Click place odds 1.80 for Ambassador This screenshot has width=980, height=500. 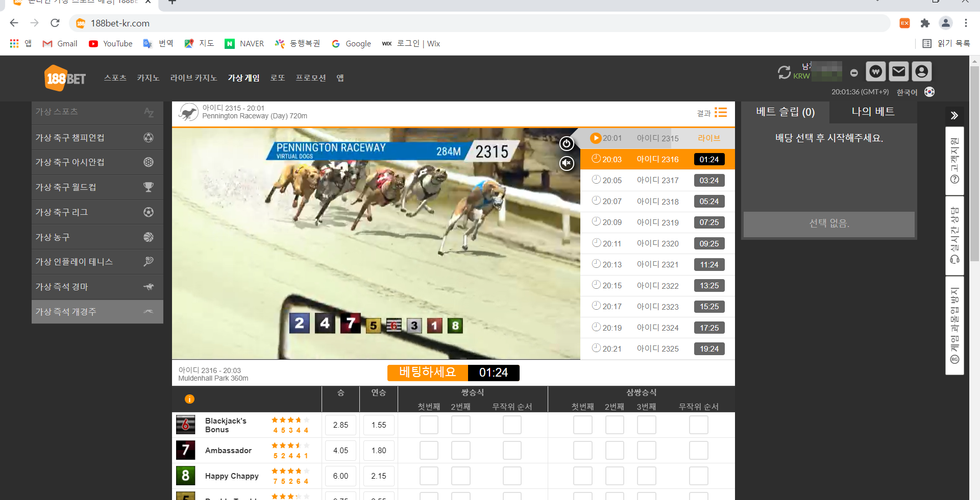[x=379, y=451]
